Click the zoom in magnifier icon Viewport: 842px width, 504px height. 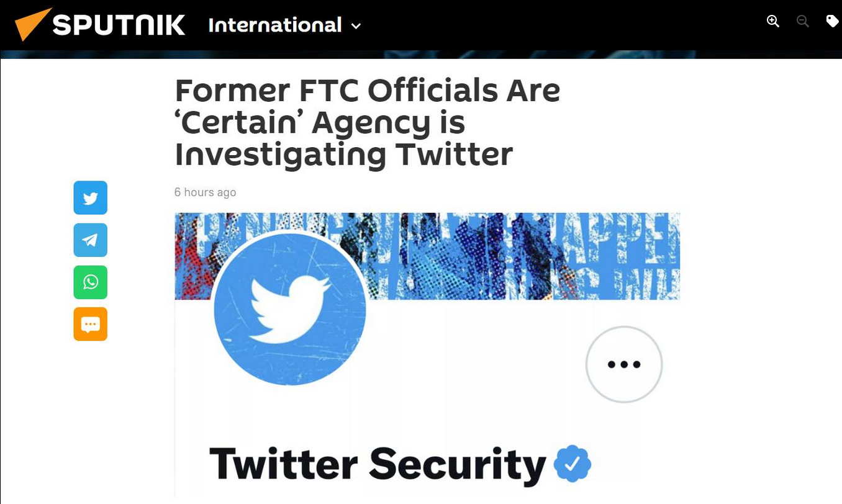tap(773, 22)
